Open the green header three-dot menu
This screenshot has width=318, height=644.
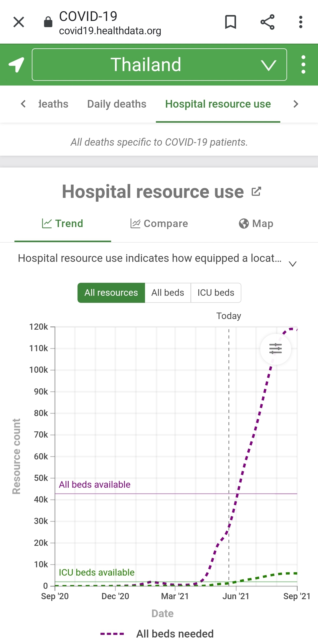(x=303, y=65)
